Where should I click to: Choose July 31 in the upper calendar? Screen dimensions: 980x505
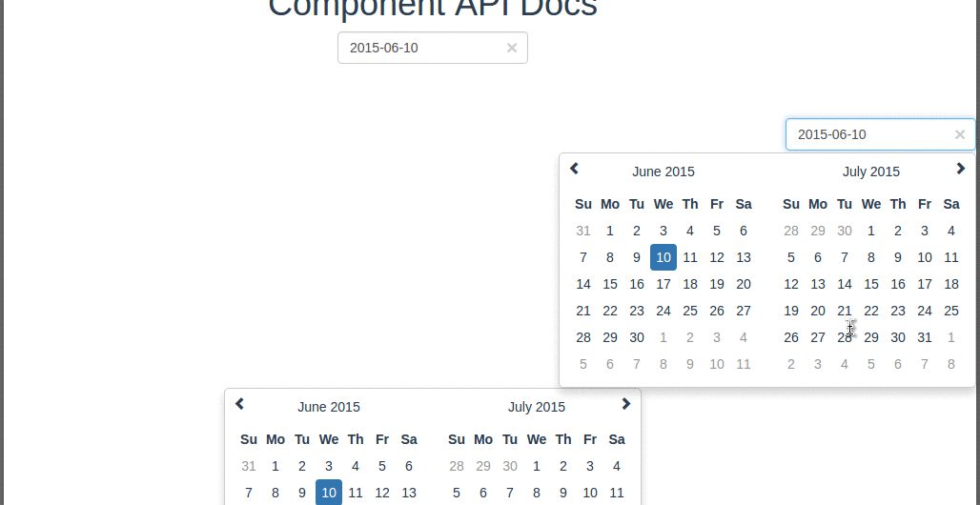point(925,337)
